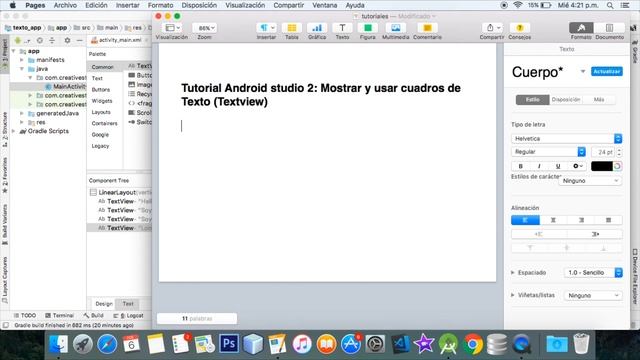This screenshot has height=360, width=640.
Task: Open the Disposición menu in menu bar
Action: [x=199, y=5]
